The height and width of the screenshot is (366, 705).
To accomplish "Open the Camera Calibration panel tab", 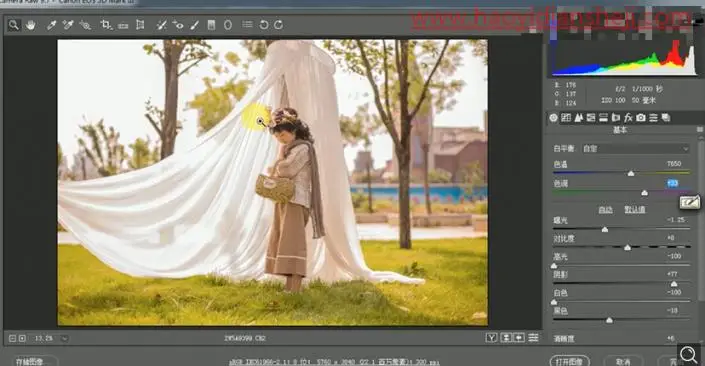I will pyautogui.click(x=641, y=118).
